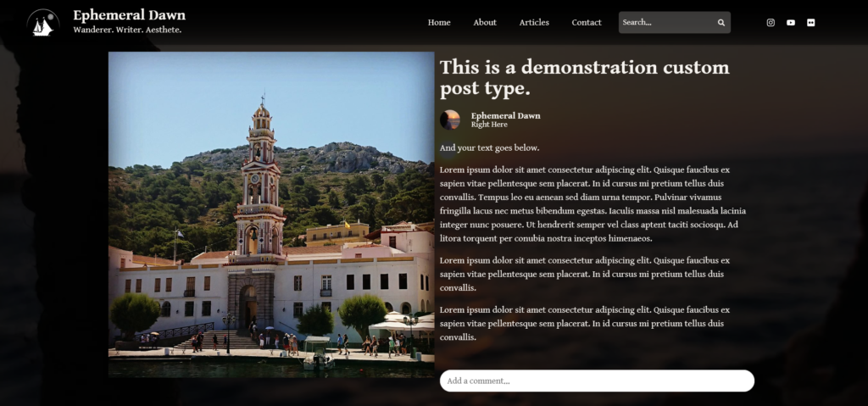Click the search magnifier icon
The height and width of the screenshot is (406, 868).
tap(721, 23)
